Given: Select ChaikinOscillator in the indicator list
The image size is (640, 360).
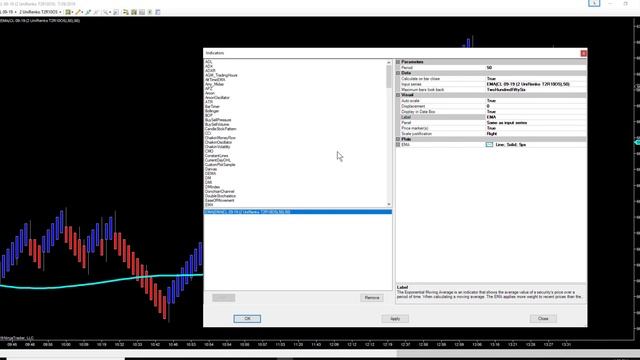Looking at the screenshot, I should click(219, 142).
